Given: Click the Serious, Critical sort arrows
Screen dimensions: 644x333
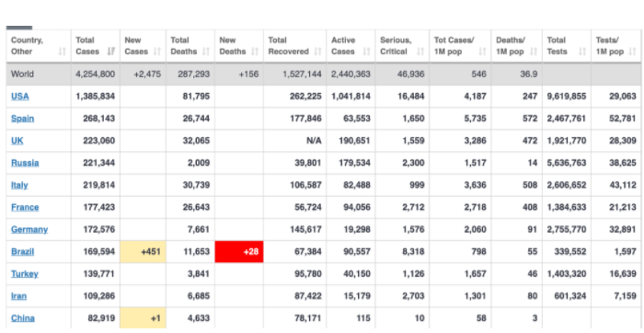Looking at the screenshot, I should pos(420,52).
